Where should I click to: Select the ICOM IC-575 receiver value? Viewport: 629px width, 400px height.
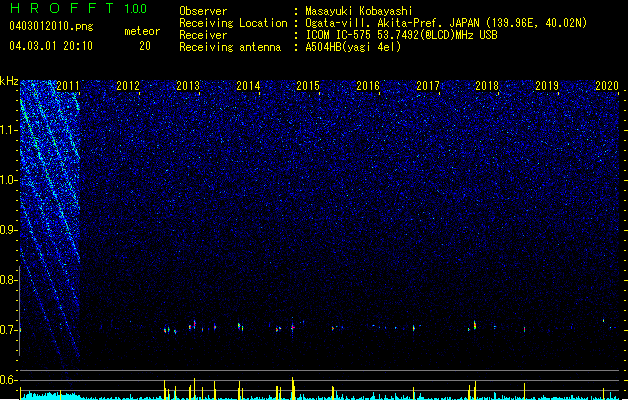pos(401,35)
